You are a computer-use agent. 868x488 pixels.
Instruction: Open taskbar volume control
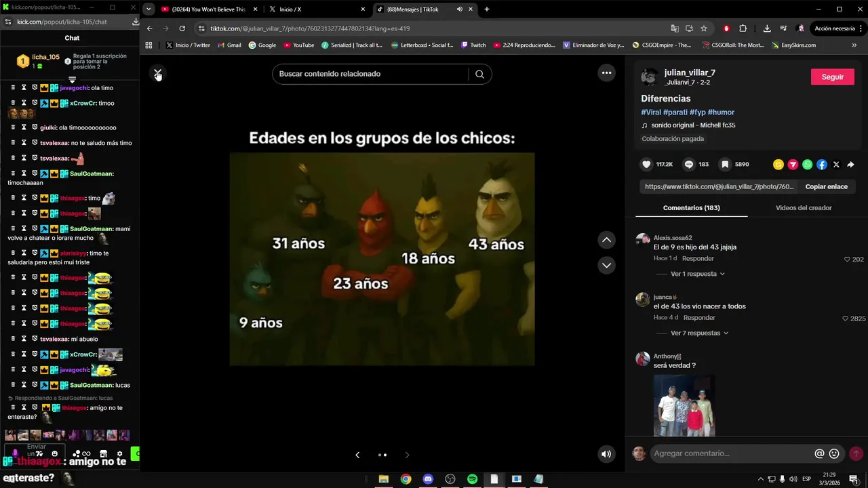(x=792, y=479)
